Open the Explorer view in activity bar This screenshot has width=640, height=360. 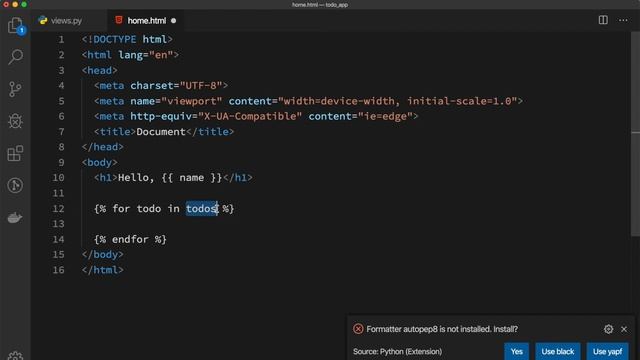pos(15,25)
